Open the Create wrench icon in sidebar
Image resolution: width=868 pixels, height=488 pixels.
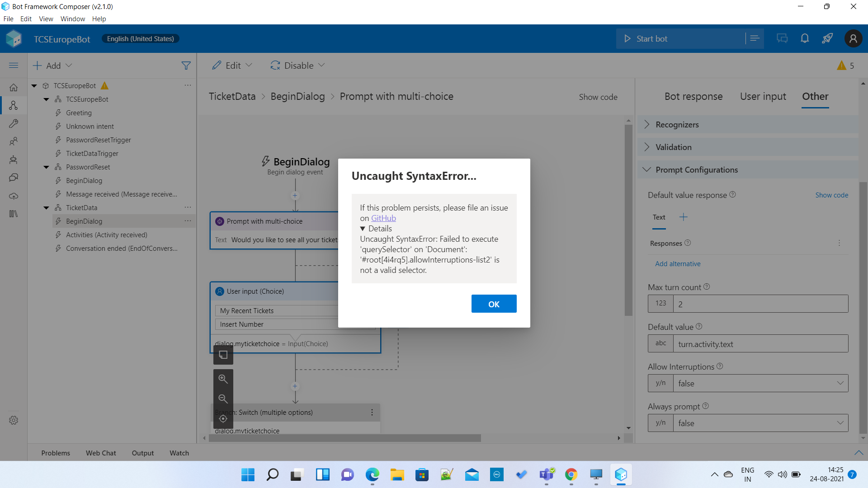[x=14, y=123]
